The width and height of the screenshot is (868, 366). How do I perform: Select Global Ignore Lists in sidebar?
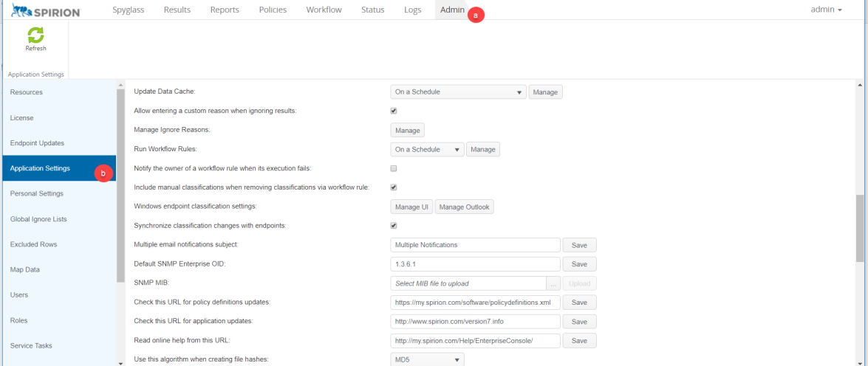tap(38, 219)
